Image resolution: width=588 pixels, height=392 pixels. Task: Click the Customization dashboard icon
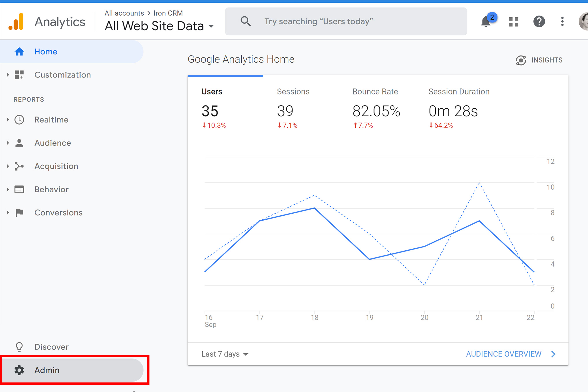(19, 75)
